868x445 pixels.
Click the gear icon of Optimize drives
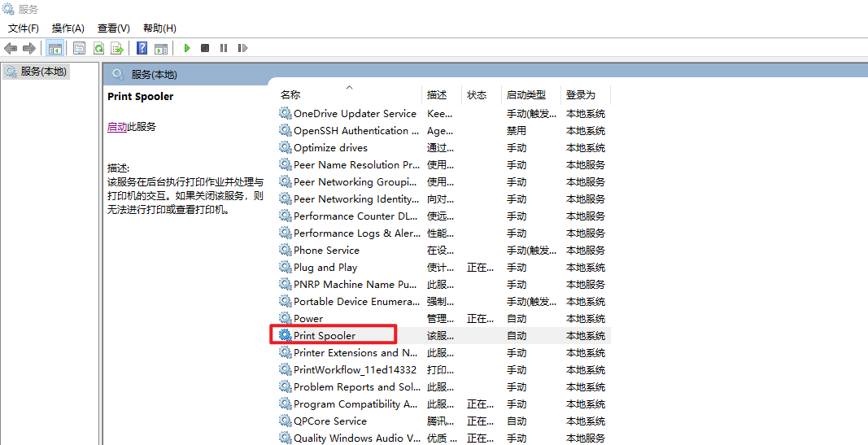pos(285,148)
